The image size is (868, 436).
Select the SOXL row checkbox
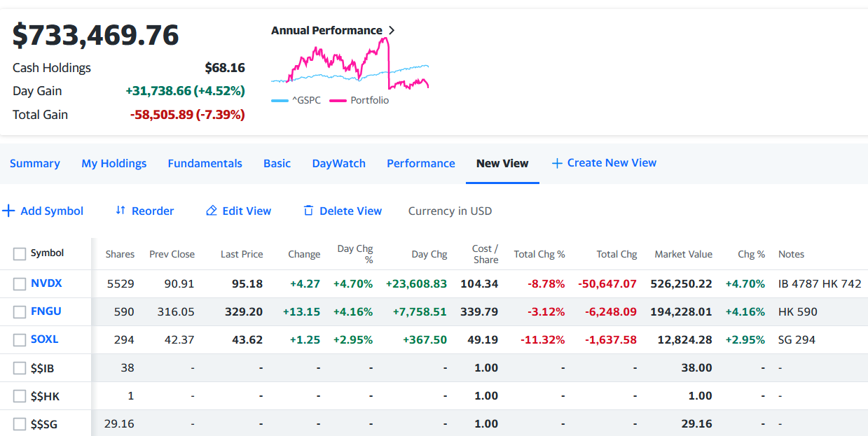[x=20, y=339]
